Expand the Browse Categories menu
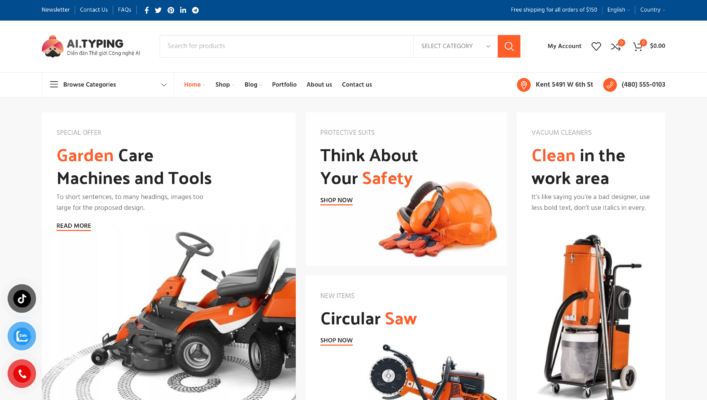 pyautogui.click(x=108, y=84)
